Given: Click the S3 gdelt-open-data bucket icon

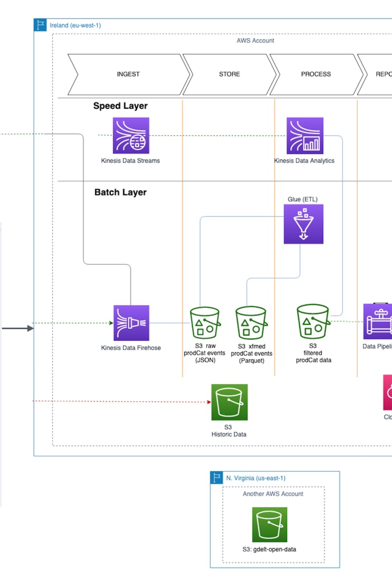Looking at the screenshot, I should tap(269, 524).
